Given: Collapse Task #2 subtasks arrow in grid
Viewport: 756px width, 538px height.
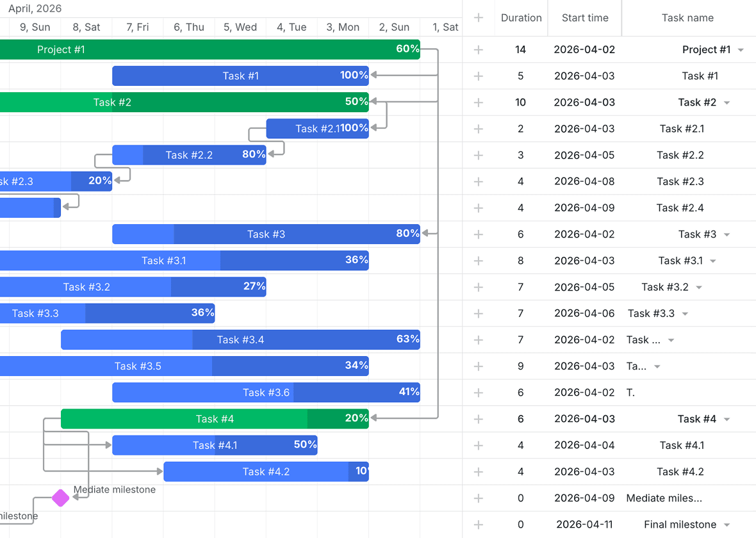Looking at the screenshot, I should point(727,102).
